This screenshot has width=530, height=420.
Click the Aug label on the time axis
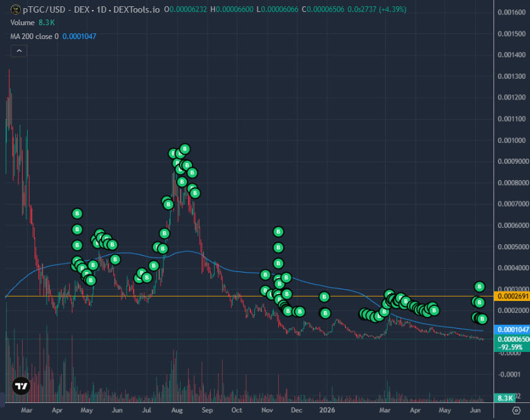[177, 410]
